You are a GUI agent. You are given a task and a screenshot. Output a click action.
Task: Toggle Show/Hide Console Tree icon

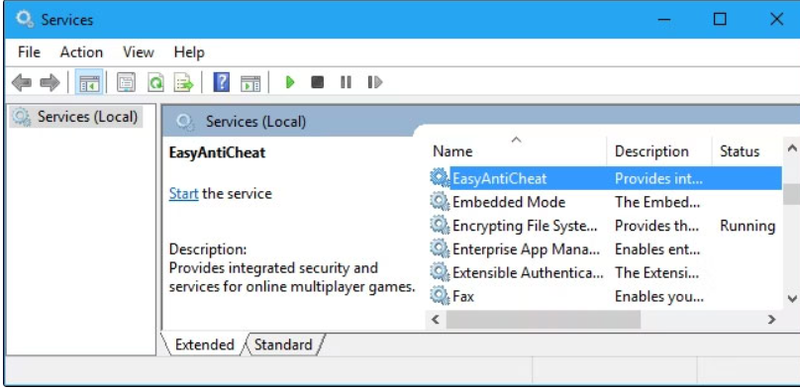pos(89,82)
